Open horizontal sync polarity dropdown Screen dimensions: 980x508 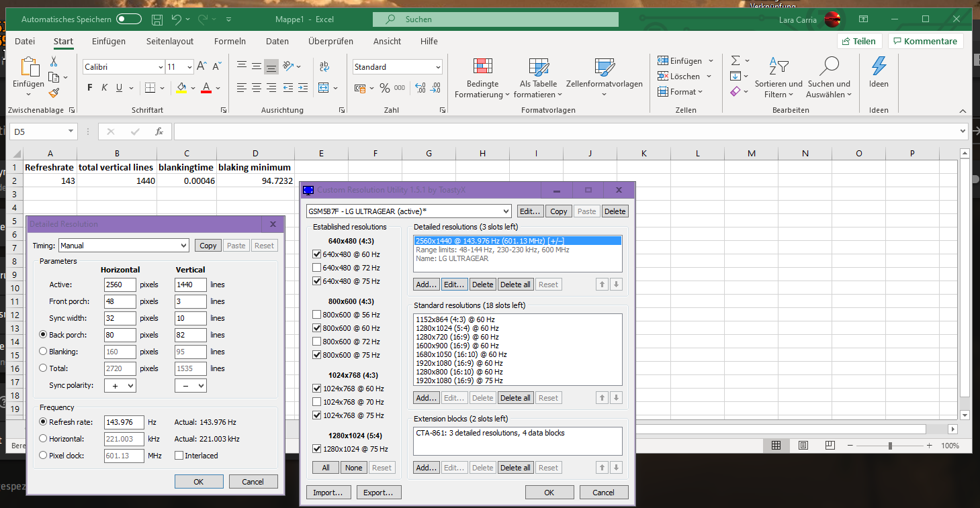(120, 385)
